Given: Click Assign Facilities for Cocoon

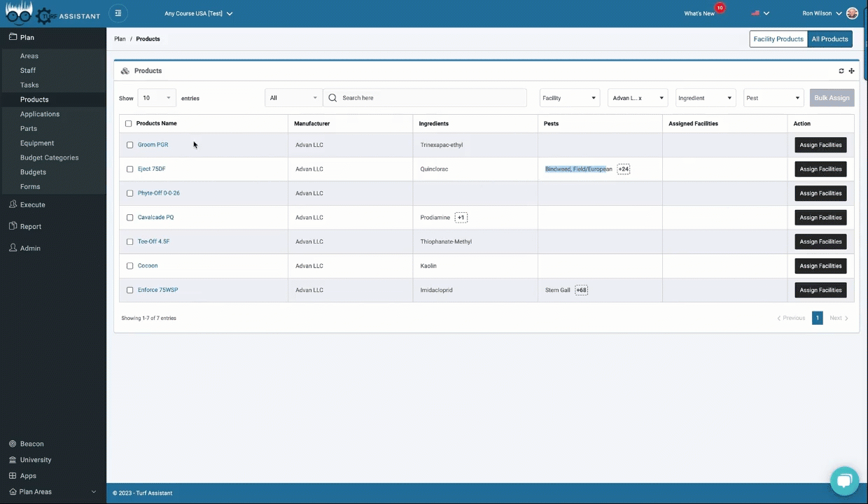Looking at the screenshot, I should pos(820,265).
